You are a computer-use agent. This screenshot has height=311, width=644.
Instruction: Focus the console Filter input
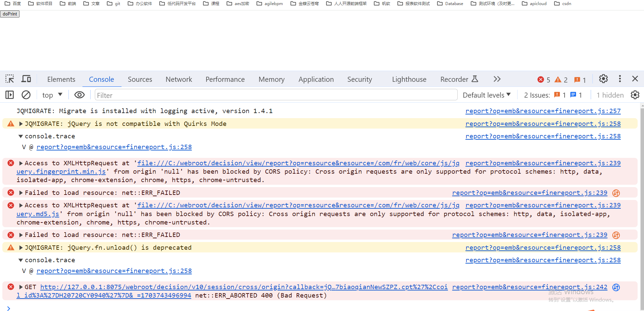coord(276,95)
